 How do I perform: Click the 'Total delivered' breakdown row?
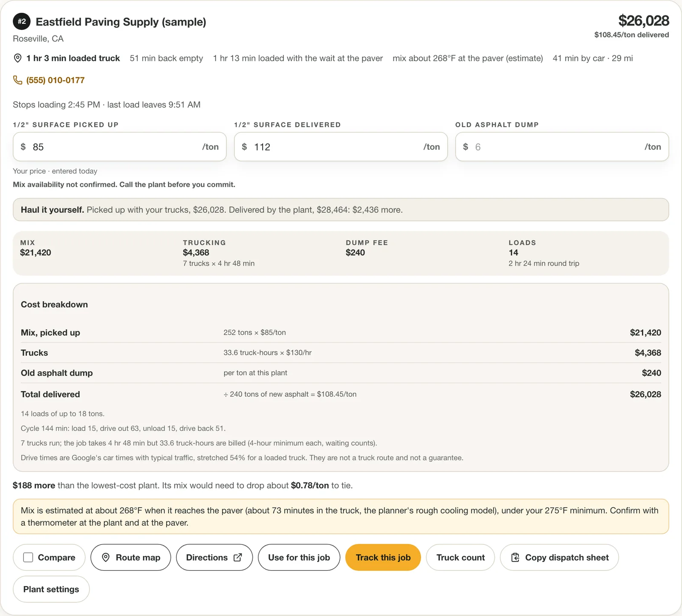pyautogui.click(x=341, y=394)
